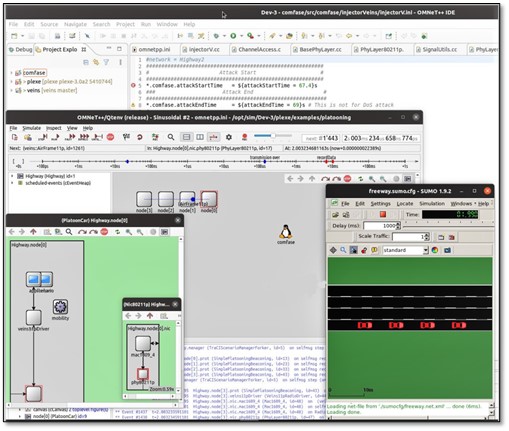This screenshot has height=431, width=509.
Task: Click the Project Explorer filter funnel icon
Action: [x=106, y=62]
